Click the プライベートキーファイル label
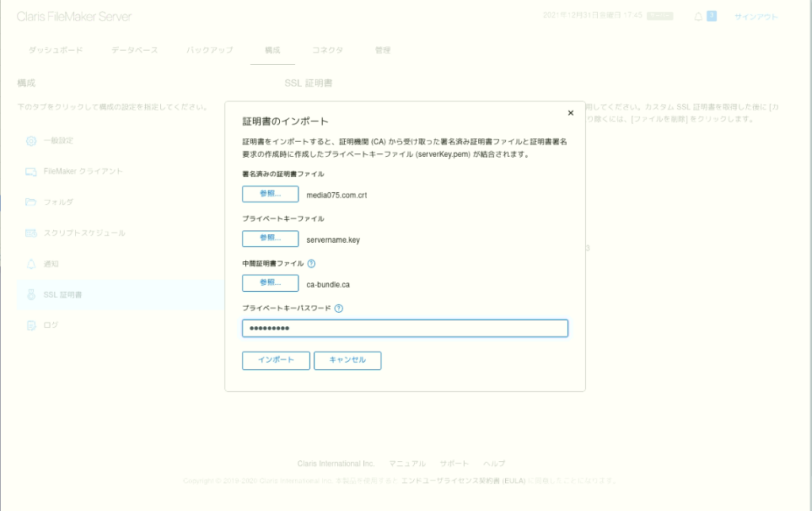The image size is (812, 511). (x=283, y=219)
